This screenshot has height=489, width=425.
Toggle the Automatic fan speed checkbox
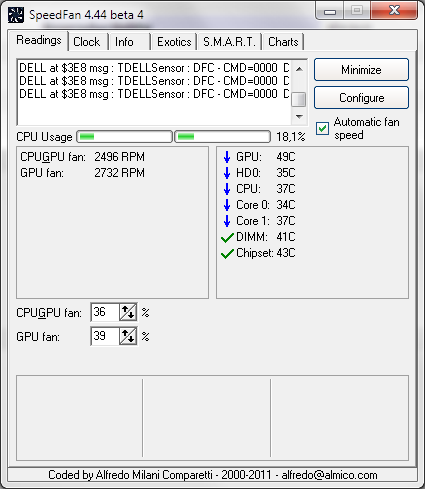(322, 128)
